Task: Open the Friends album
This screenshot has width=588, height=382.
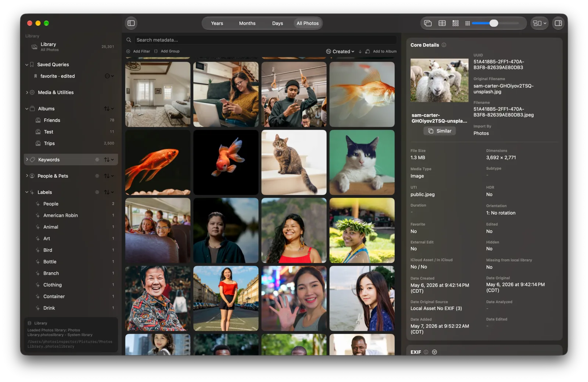Action: tap(71, 120)
